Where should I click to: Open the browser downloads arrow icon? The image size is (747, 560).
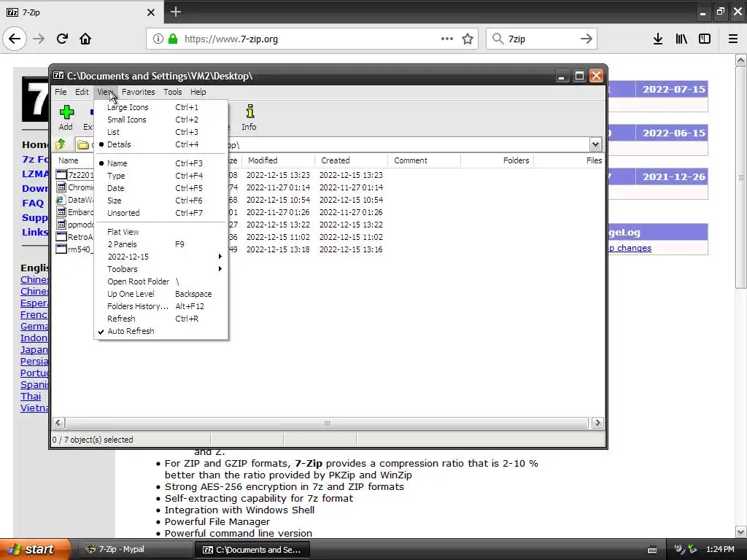point(658,39)
